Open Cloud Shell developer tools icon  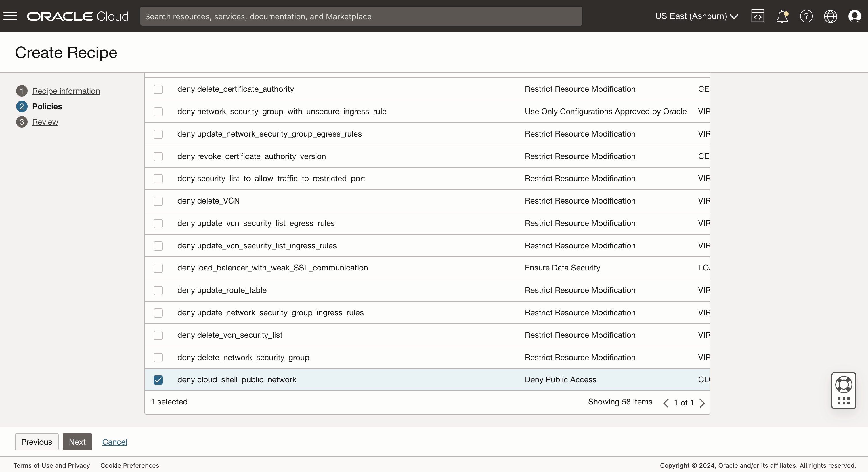[x=758, y=16]
